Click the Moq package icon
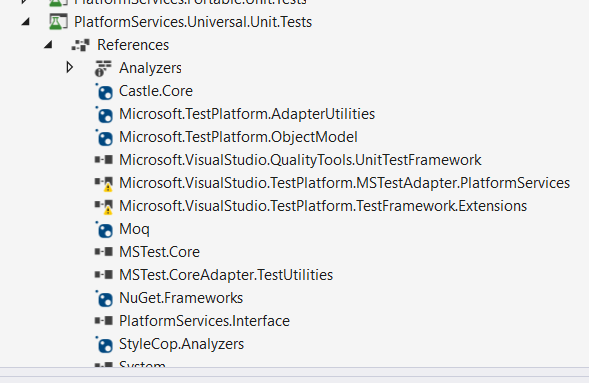The width and height of the screenshot is (589, 383). pyautogui.click(x=104, y=229)
